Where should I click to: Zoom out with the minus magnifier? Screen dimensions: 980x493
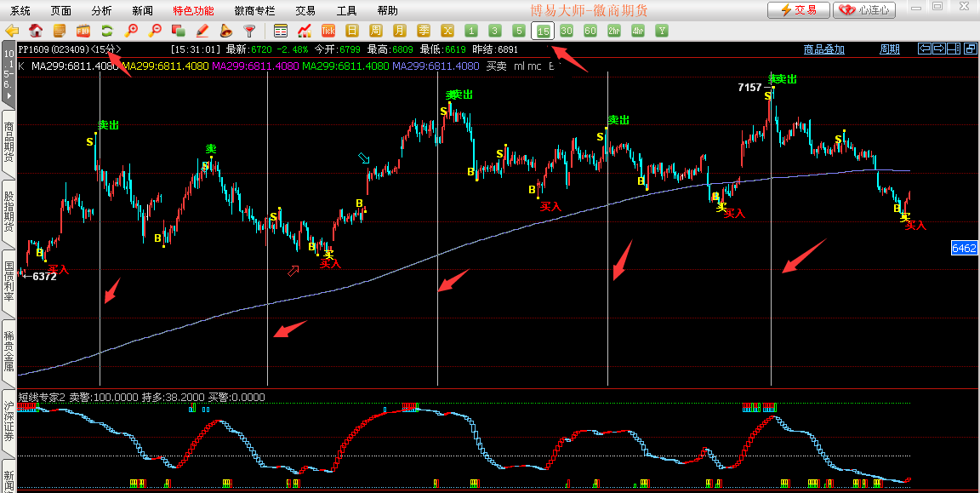click(x=155, y=31)
